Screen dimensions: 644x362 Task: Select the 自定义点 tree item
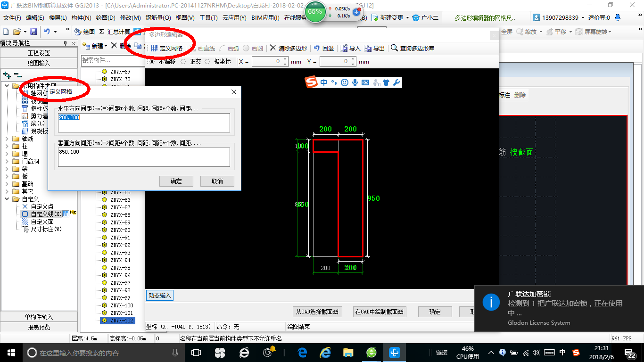42,206
